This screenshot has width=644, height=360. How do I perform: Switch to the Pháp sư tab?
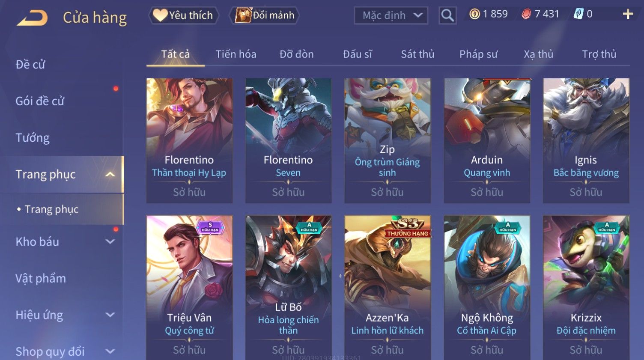[478, 54]
